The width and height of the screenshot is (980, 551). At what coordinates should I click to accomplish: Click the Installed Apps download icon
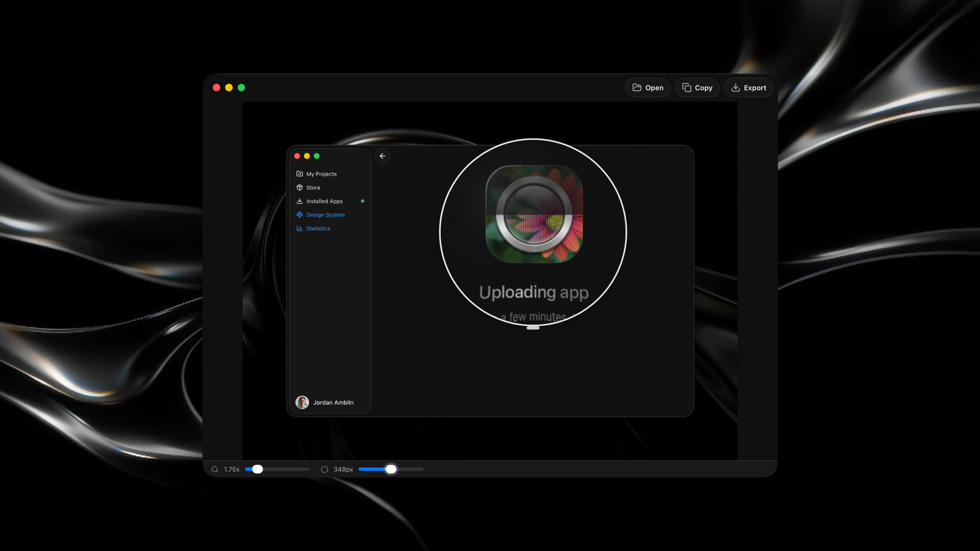(x=300, y=201)
